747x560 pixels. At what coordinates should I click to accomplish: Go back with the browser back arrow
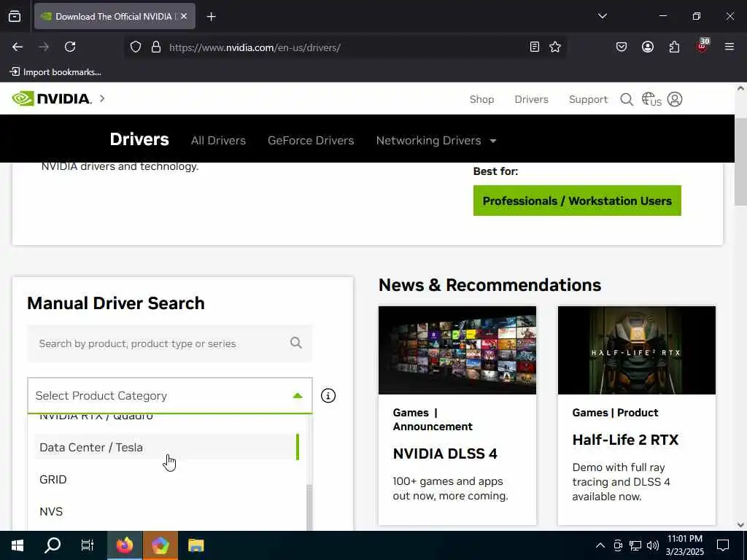coord(18,47)
